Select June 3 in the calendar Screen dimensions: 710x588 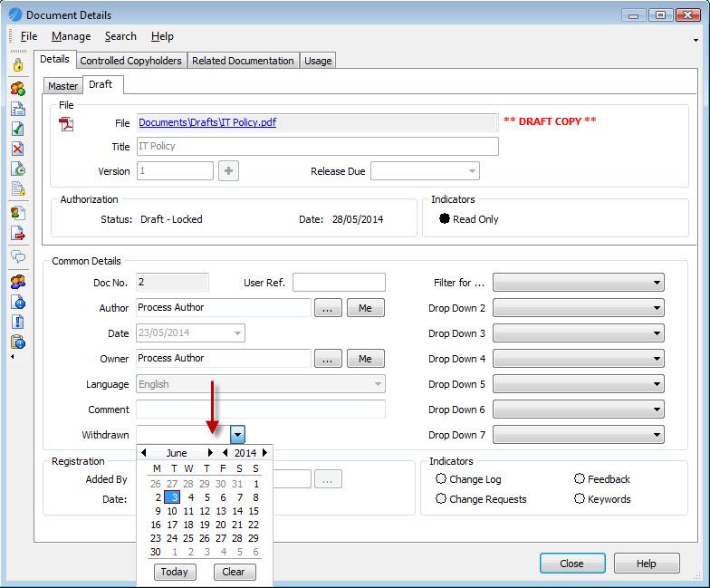point(172,496)
